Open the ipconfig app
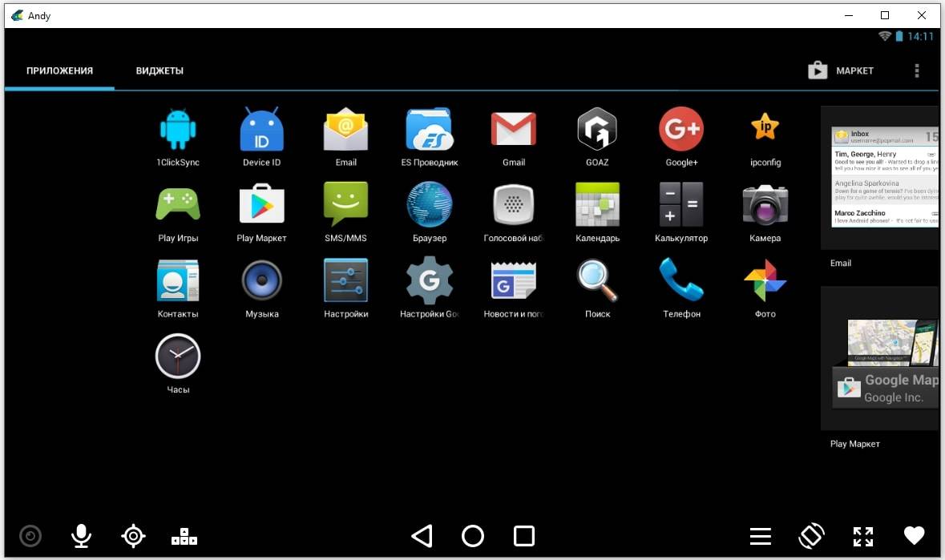945x560 pixels. pos(765,127)
